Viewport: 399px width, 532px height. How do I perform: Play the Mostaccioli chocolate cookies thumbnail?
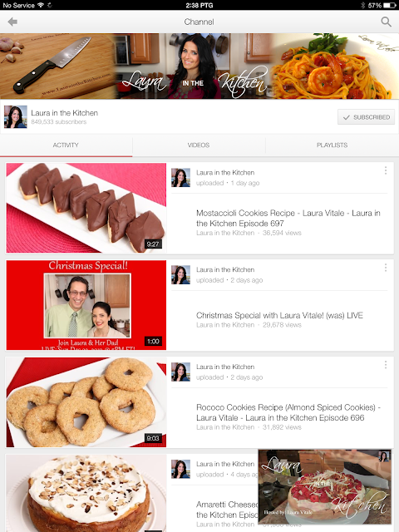click(x=86, y=208)
